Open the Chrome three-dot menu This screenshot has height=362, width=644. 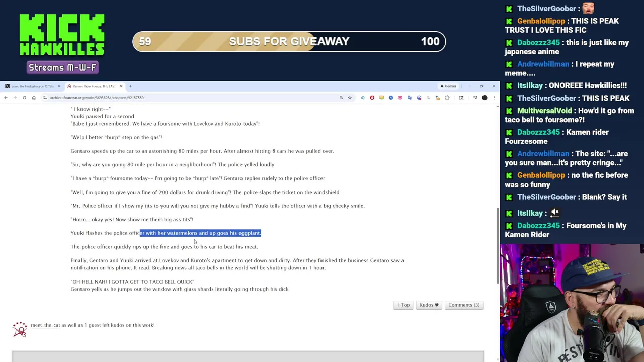[494, 98]
